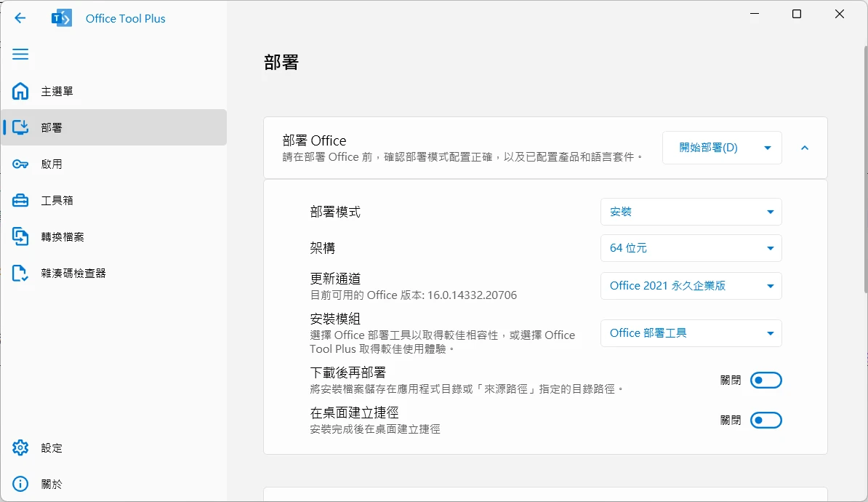The height and width of the screenshot is (502, 868).
Task: Enable the 下載後再部署 toggle switch
Action: 765,380
